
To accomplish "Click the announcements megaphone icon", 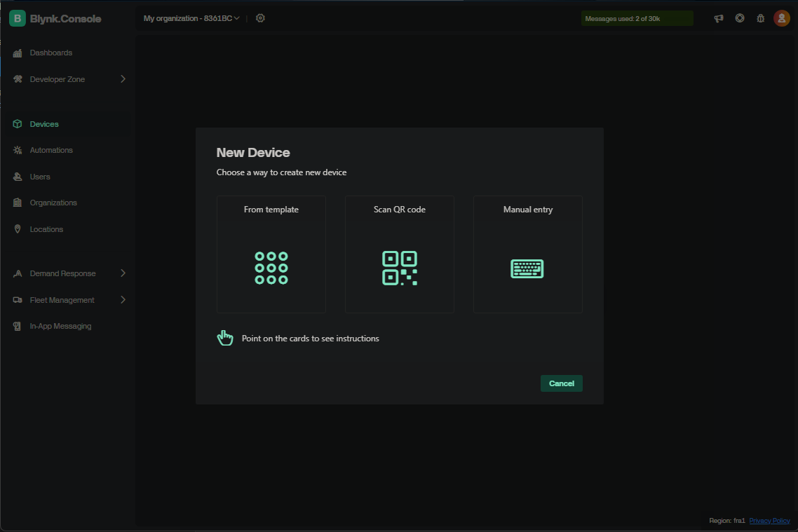I will click(x=718, y=18).
